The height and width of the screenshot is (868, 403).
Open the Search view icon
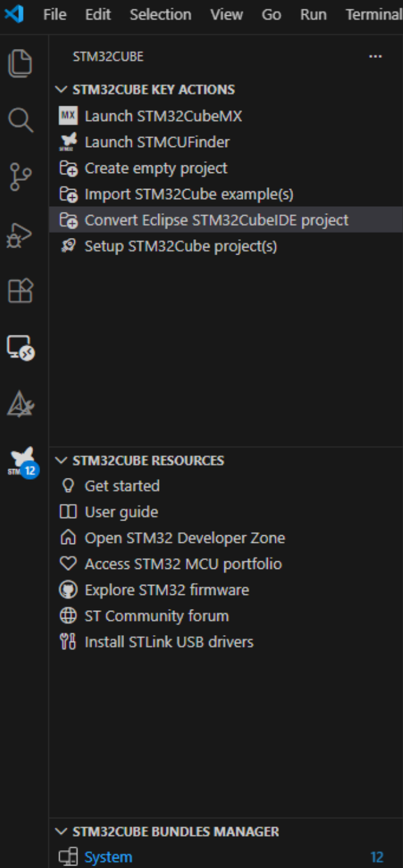[20, 120]
